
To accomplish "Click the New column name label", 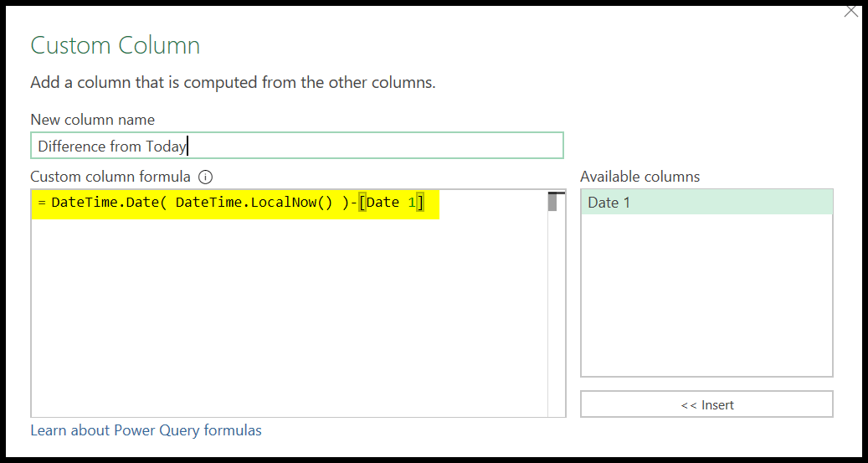I will click(92, 120).
